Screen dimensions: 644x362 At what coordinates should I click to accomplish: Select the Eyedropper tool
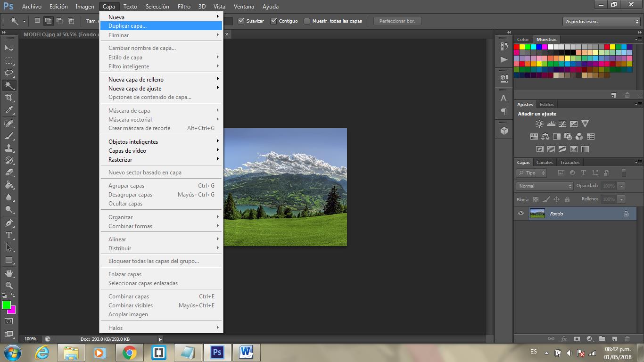click(x=9, y=110)
